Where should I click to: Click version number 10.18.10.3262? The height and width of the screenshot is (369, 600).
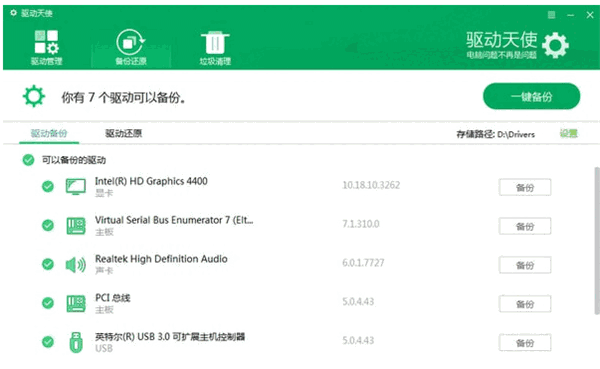click(371, 185)
